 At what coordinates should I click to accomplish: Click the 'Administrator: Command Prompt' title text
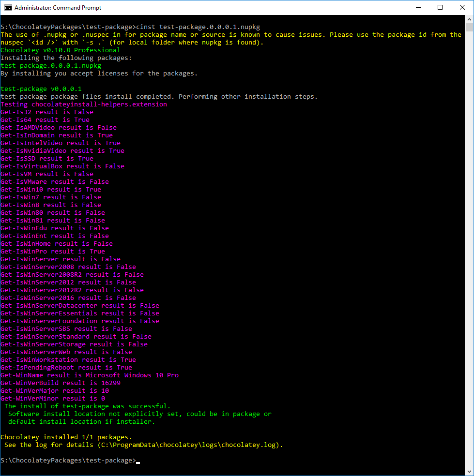(x=58, y=8)
